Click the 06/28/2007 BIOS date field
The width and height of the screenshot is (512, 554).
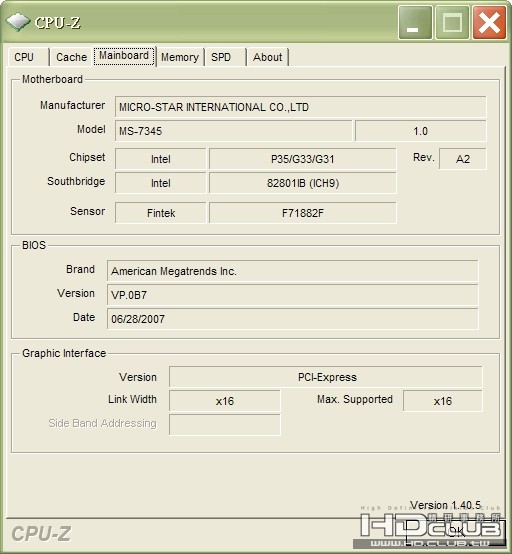[293, 319]
